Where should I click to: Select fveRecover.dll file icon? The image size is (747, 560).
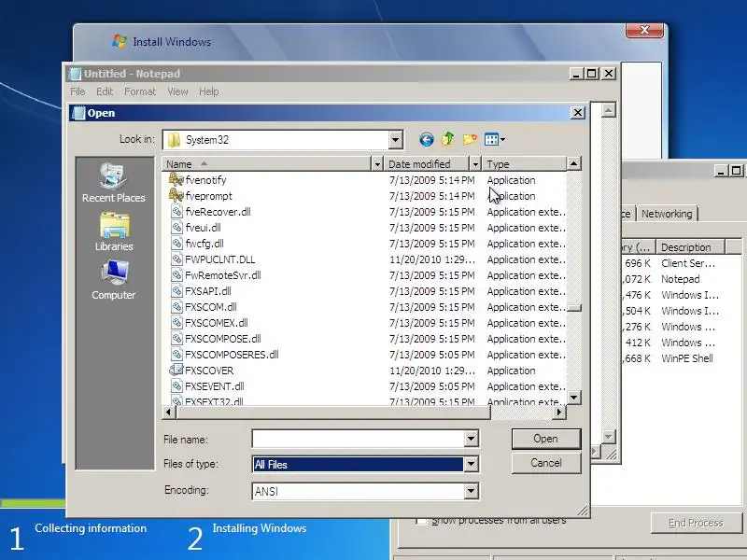176,212
